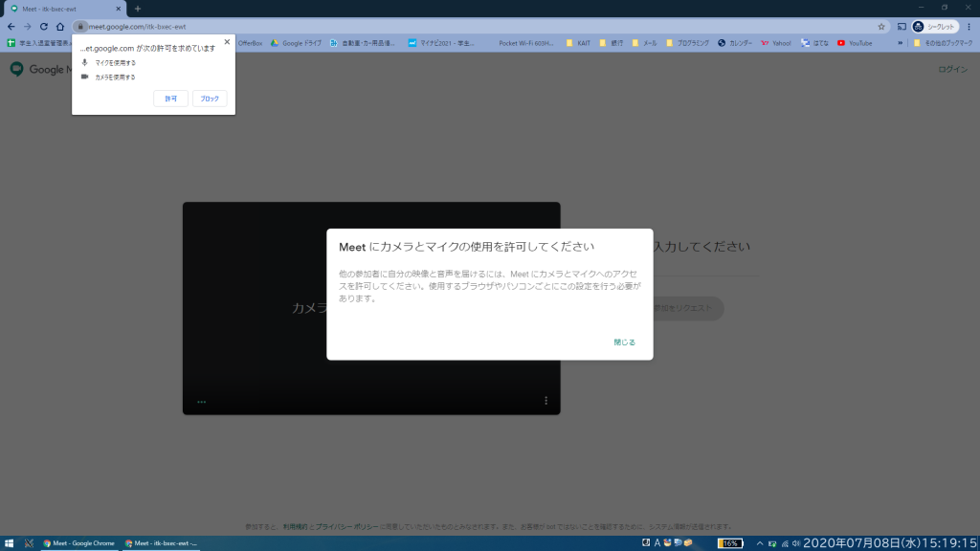
Task: Click the プライバシー ポリシー link
Action: click(346, 527)
